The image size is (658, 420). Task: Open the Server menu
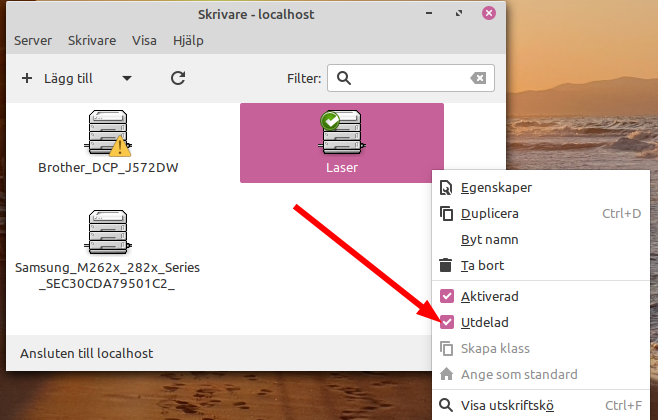click(33, 41)
